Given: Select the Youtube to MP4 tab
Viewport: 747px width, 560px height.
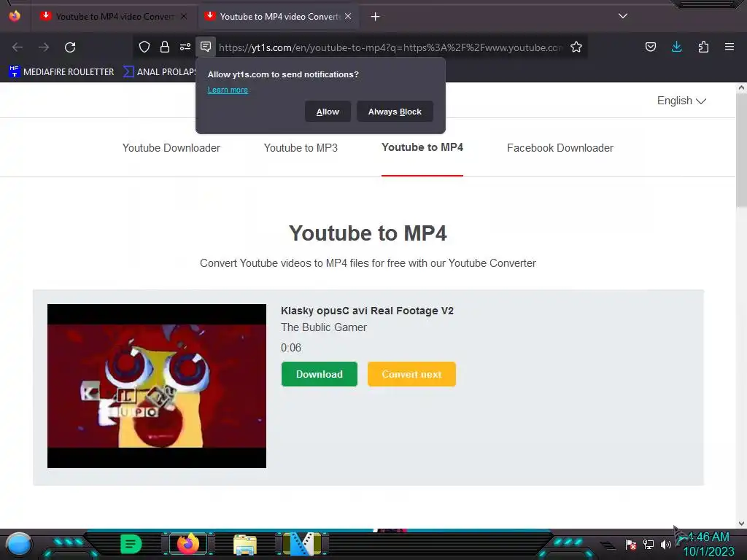Looking at the screenshot, I should [x=422, y=147].
